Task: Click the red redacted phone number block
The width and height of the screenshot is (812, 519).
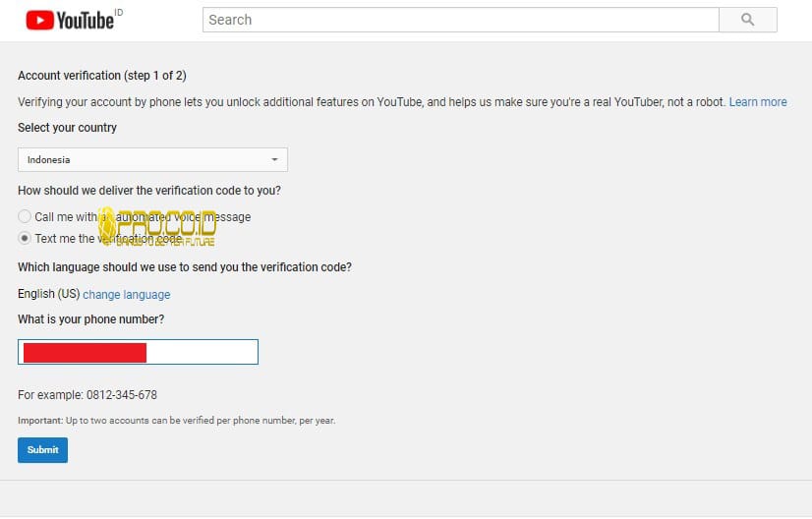Action: [x=85, y=352]
